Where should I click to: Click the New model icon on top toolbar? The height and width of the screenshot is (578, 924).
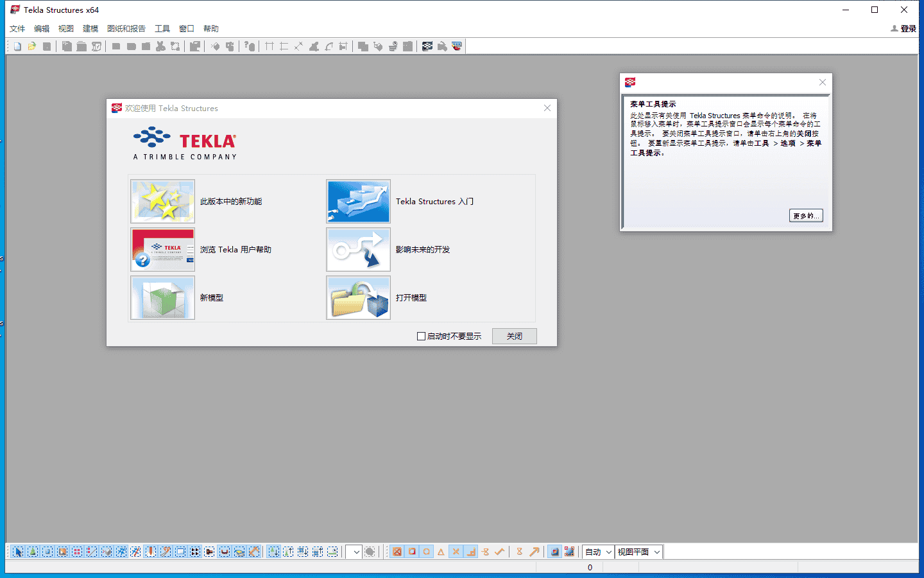point(17,46)
